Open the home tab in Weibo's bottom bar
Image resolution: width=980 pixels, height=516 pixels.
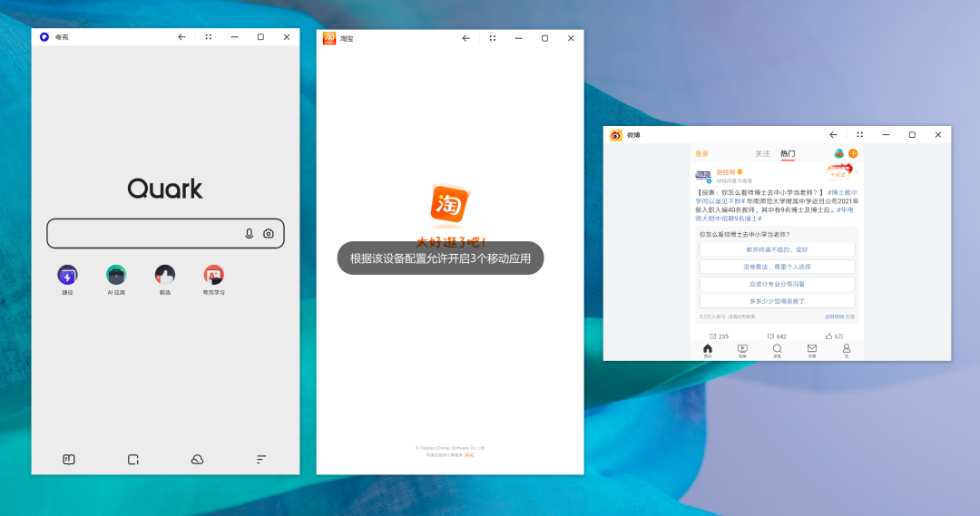[x=708, y=350]
